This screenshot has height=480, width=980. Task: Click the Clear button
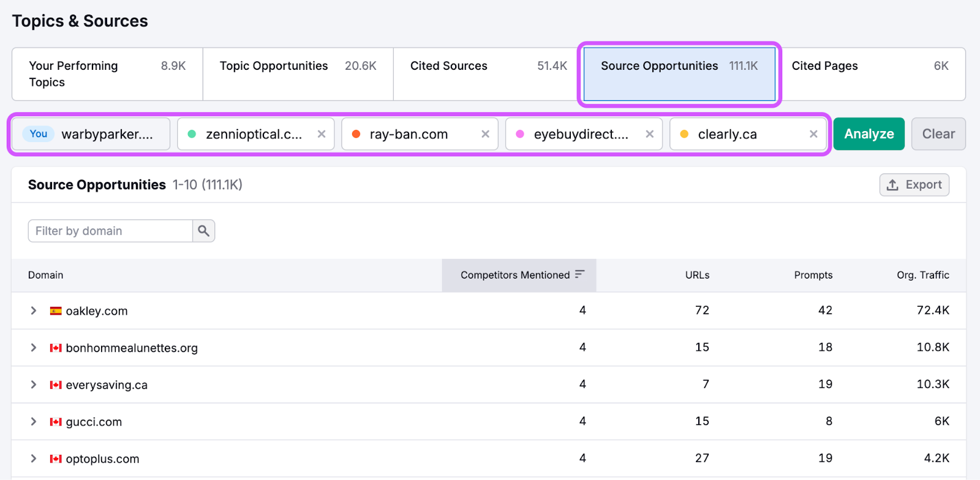point(938,134)
